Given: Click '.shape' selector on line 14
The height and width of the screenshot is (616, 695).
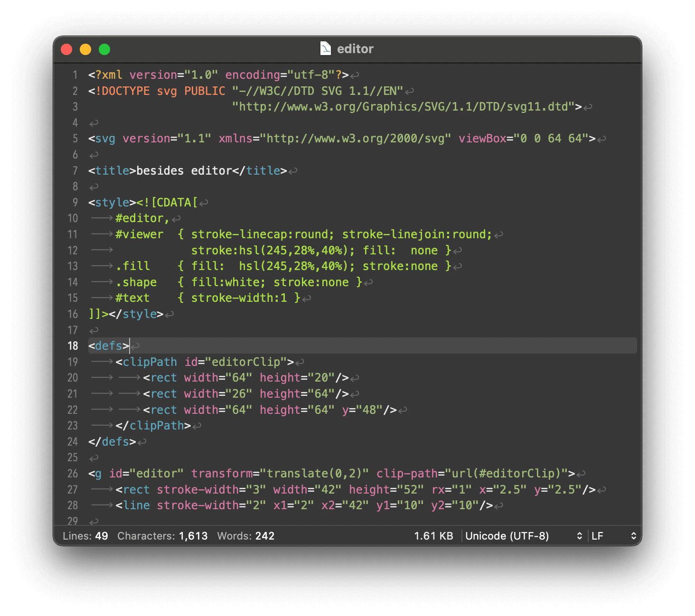Looking at the screenshot, I should tap(136, 282).
